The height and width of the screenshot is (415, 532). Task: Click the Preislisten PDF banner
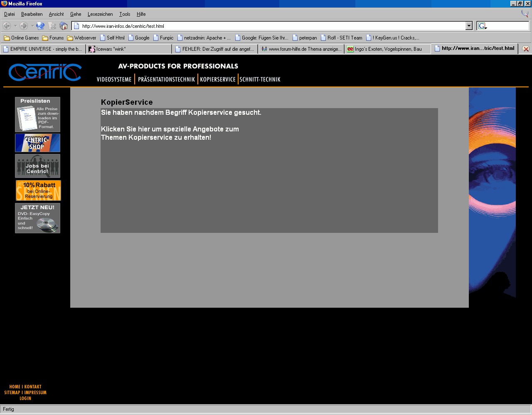[37, 114]
